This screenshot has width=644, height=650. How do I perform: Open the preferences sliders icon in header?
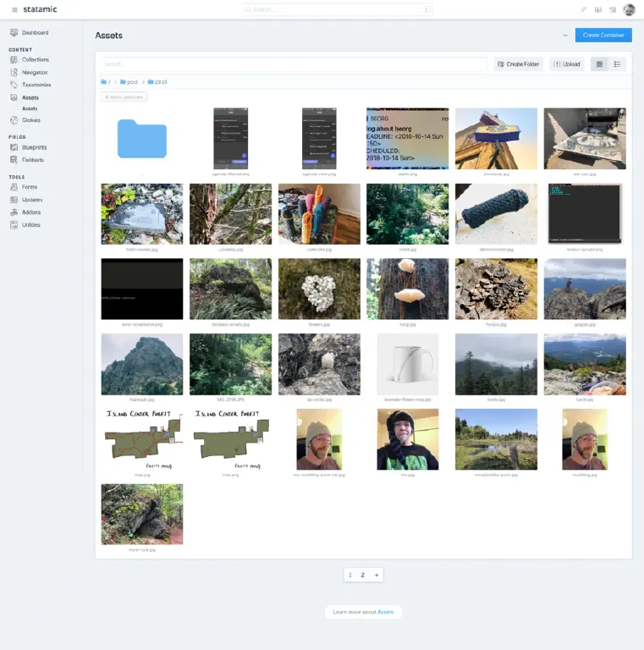click(x=613, y=9)
